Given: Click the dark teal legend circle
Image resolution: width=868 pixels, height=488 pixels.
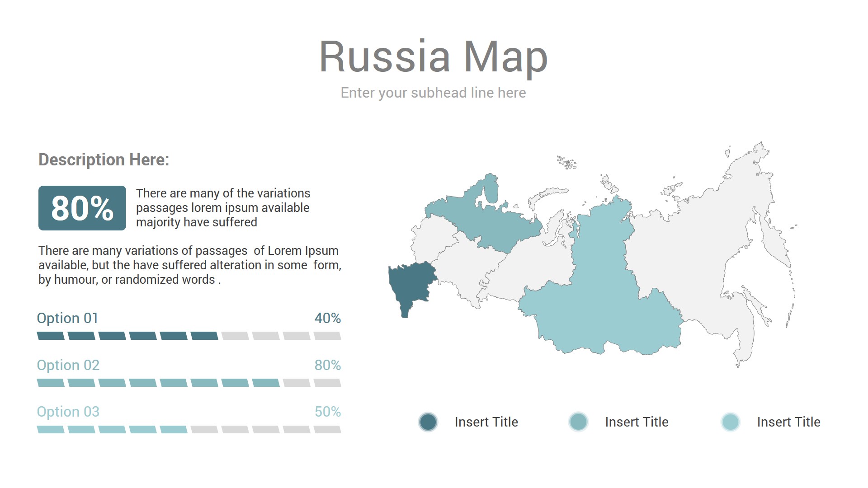Looking at the screenshot, I should click(x=428, y=422).
